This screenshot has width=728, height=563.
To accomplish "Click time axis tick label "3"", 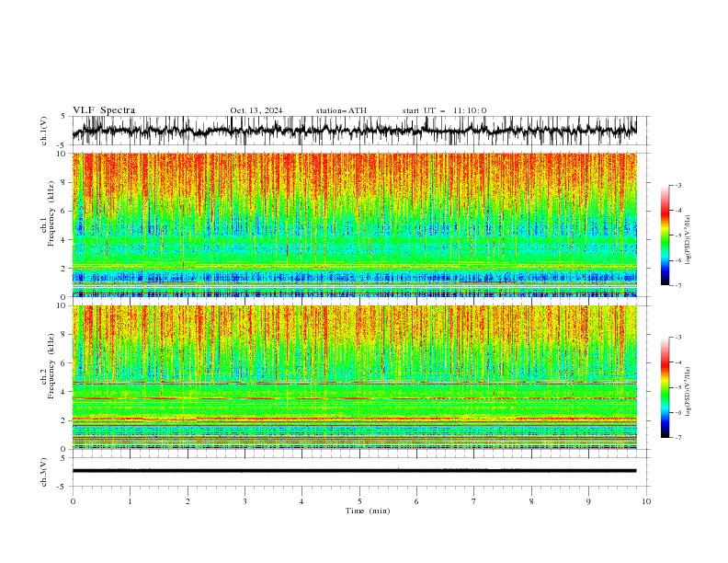I will [245, 501].
